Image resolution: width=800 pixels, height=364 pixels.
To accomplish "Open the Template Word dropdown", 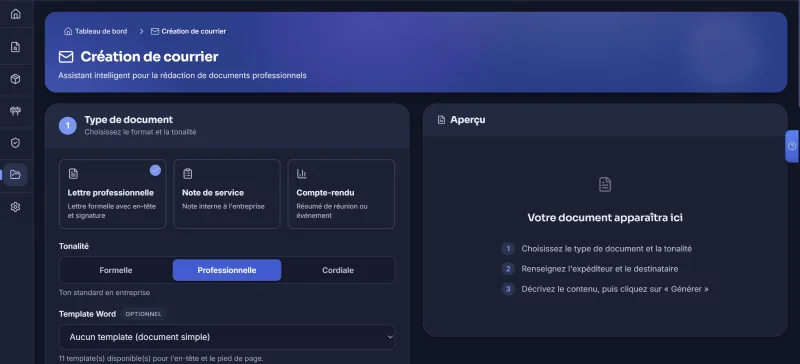I will (x=227, y=337).
